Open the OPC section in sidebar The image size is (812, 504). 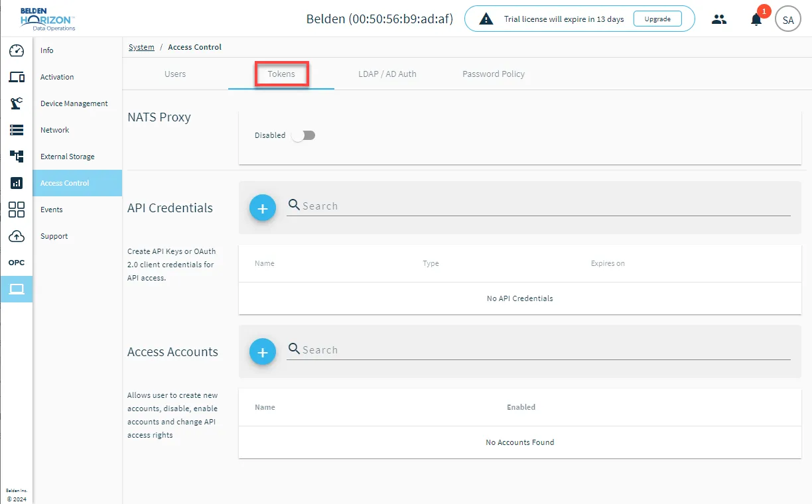17,263
